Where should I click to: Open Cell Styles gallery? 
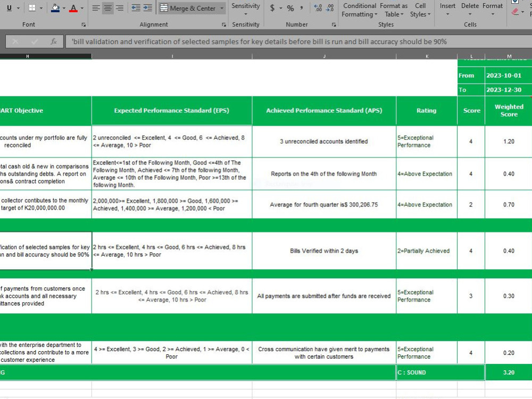coord(420,10)
